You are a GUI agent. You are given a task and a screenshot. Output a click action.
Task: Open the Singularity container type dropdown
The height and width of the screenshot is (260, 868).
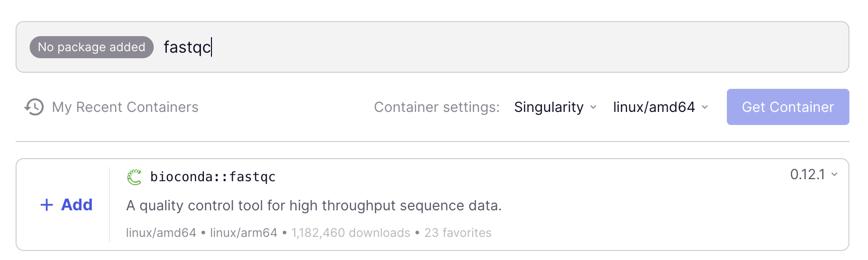click(x=555, y=107)
